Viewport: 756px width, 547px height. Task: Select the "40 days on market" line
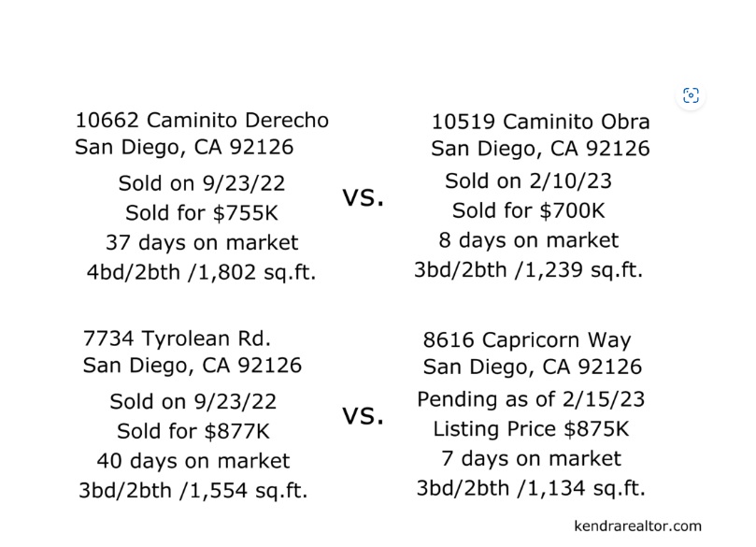pyautogui.click(x=193, y=461)
